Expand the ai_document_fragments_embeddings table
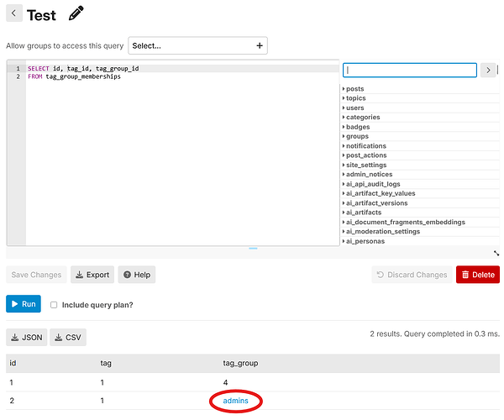The width and height of the screenshot is (504, 420). tap(404, 222)
